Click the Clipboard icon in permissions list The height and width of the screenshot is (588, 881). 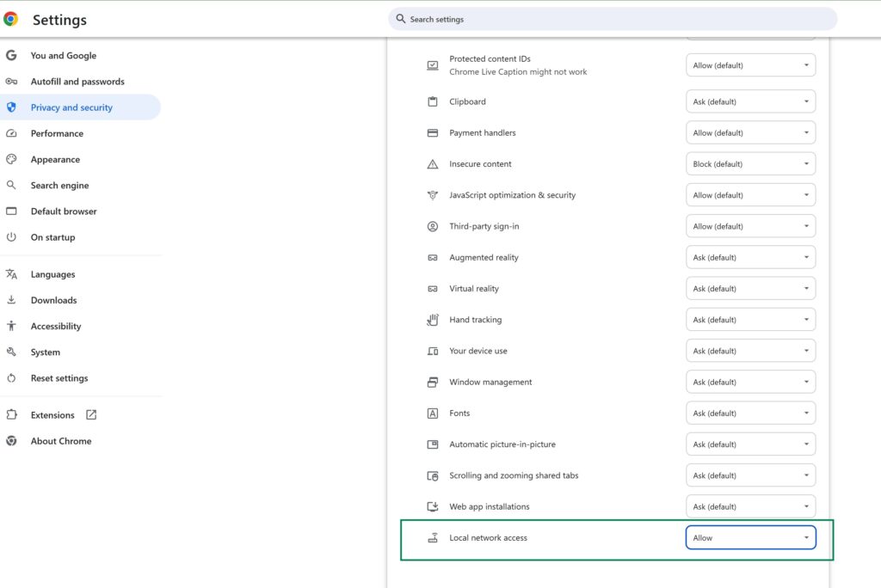tap(433, 101)
